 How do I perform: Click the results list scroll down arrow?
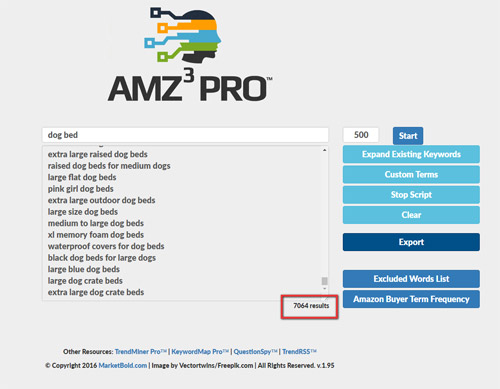[x=324, y=289]
